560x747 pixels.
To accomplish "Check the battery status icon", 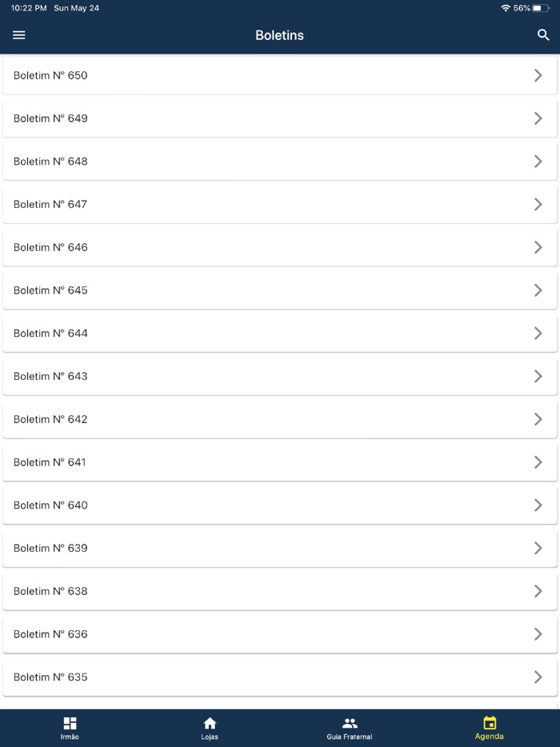I will 542,8.
